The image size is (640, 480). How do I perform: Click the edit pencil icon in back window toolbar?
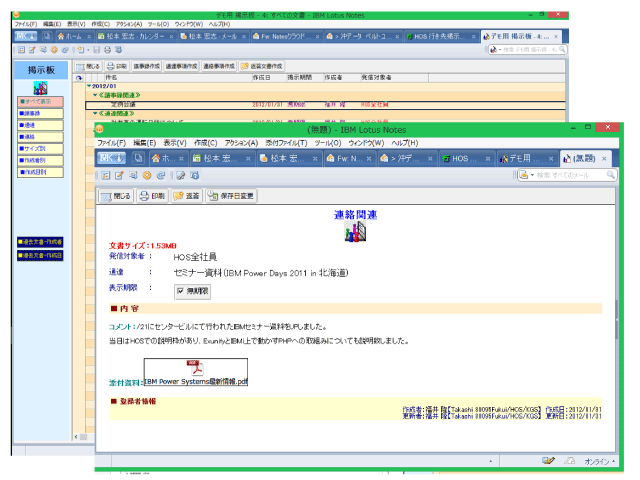tap(32, 50)
